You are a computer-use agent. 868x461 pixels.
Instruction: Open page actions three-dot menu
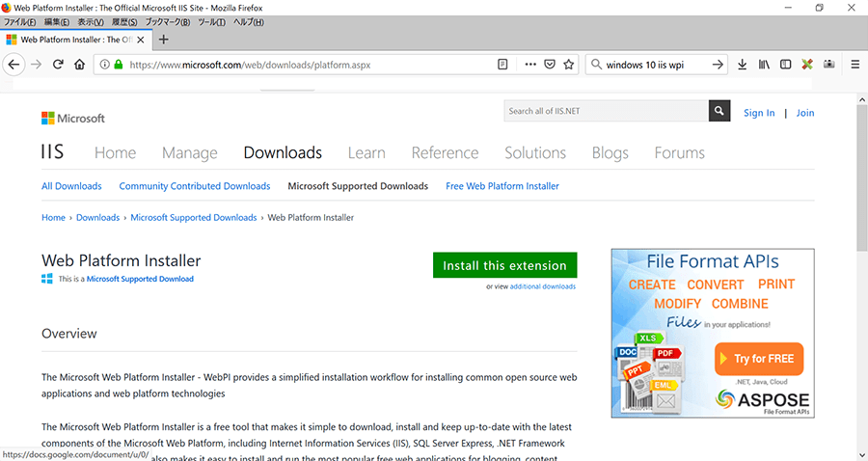tap(530, 65)
